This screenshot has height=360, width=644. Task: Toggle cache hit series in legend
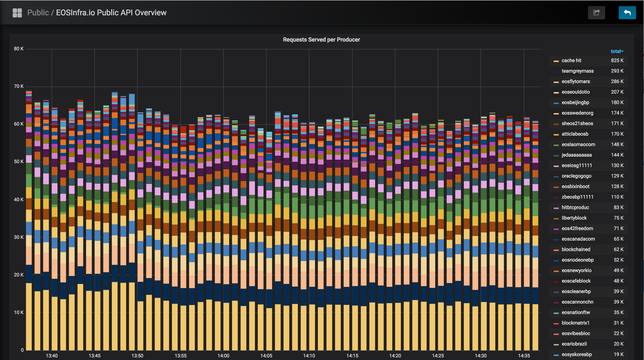(x=571, y=60)
